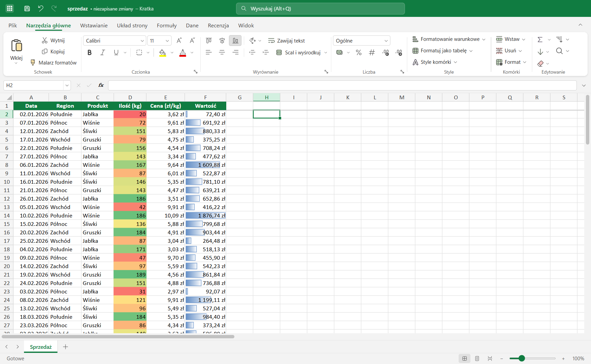Click the eraser Clear icon
The height and width of the screenshot is (364, 591).
(540, 63)
